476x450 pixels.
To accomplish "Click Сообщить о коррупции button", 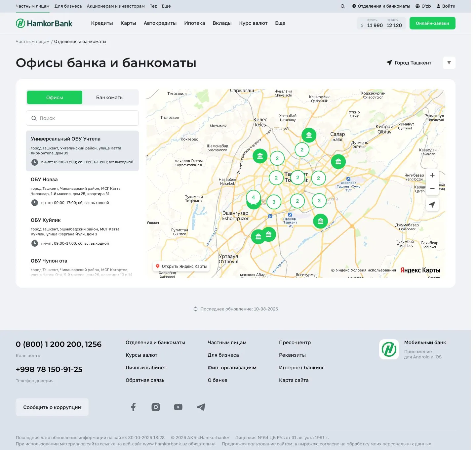I will point(52,407).
